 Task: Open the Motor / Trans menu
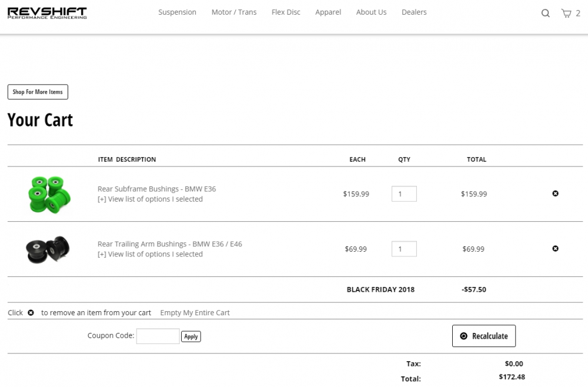pos(234,12)
